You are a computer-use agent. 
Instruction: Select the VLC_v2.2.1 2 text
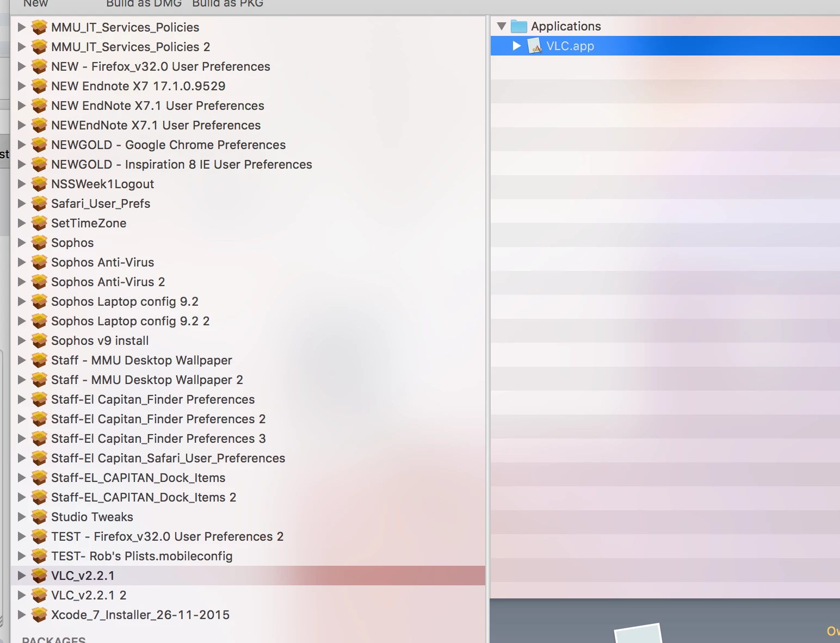(x=89, y=595)
